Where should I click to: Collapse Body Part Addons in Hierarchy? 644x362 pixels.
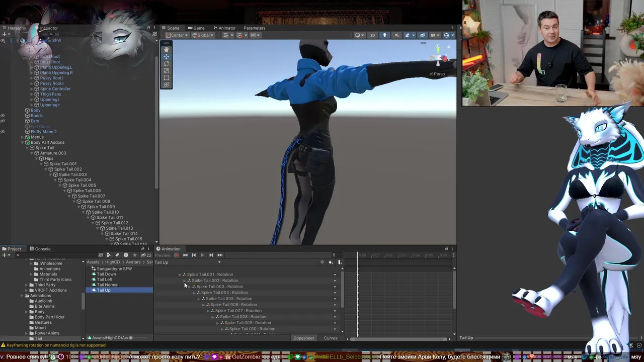(x=23, y=143)
